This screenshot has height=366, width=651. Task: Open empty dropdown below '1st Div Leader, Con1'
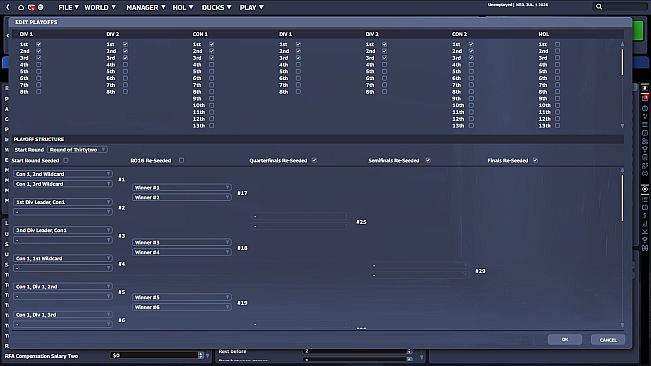coord(63,212)
